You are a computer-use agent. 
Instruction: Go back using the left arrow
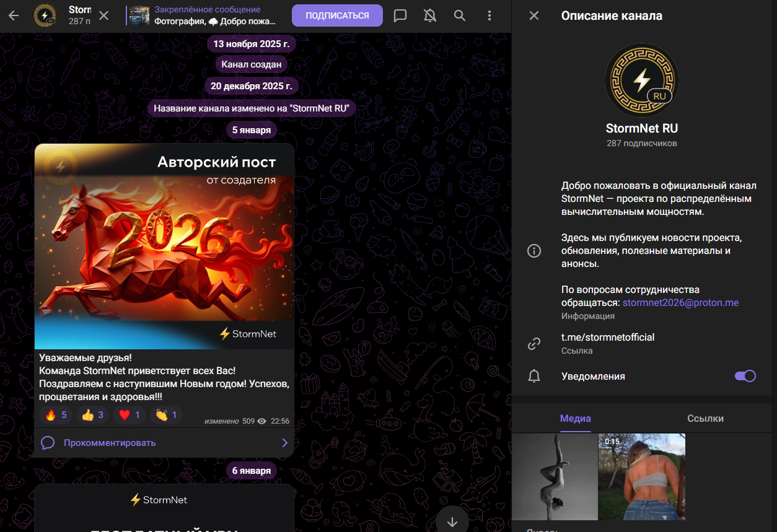tap(14, 15)
